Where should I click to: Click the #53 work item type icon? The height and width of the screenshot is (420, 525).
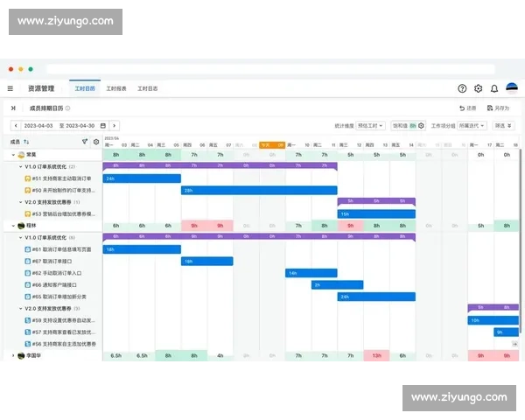(x=28, y=213)
